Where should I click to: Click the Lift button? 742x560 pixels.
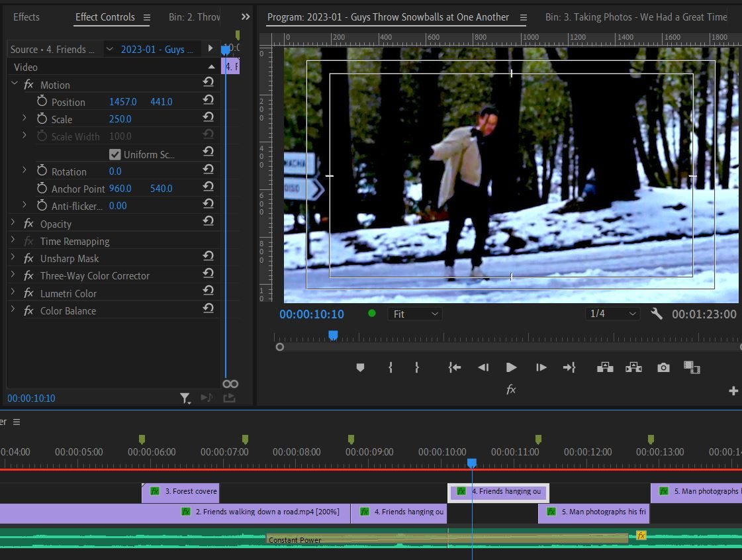605,367
